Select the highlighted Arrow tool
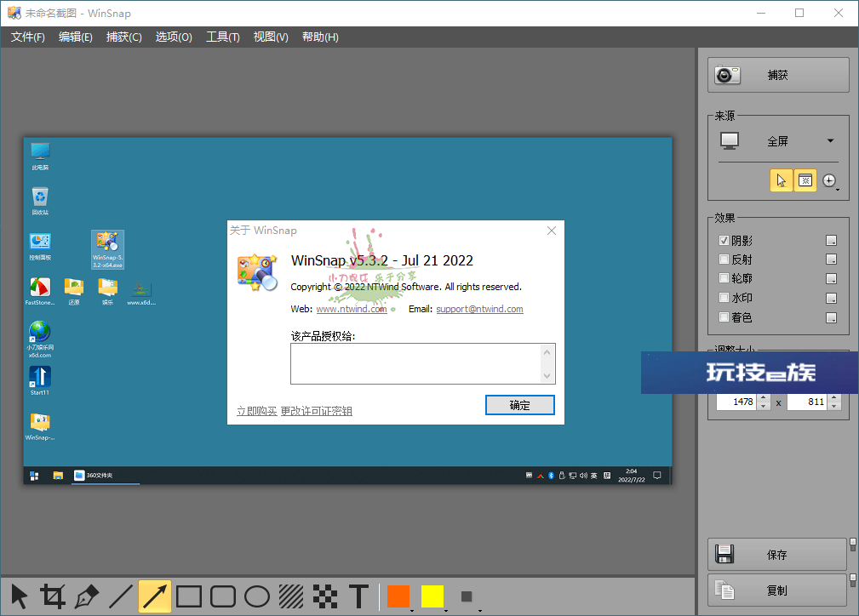This screenshot has width=859, height=616. click(154, 596)
